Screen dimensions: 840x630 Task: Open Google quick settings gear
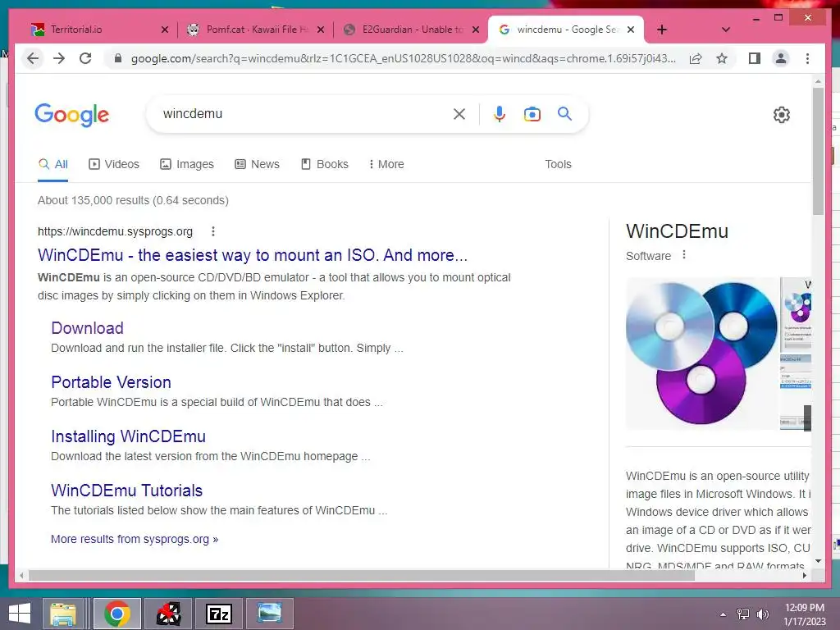(x=781, y=115)
